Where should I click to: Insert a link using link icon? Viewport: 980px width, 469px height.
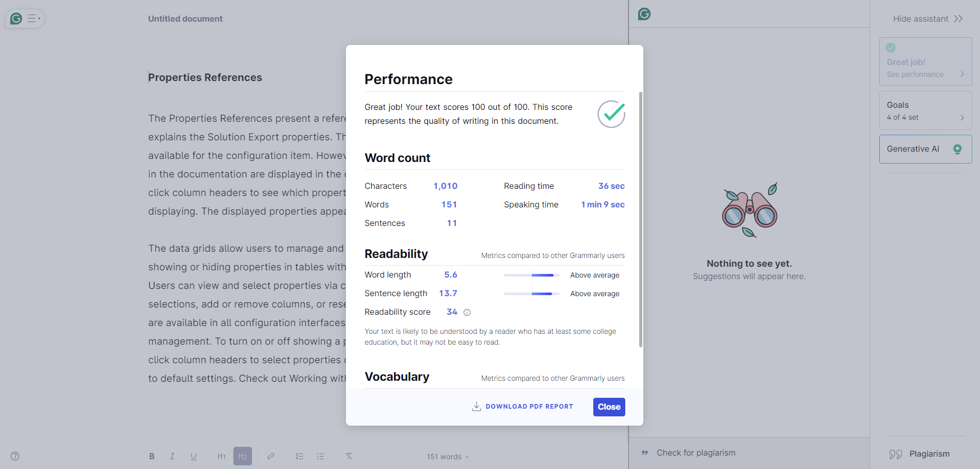click(271, 456)
